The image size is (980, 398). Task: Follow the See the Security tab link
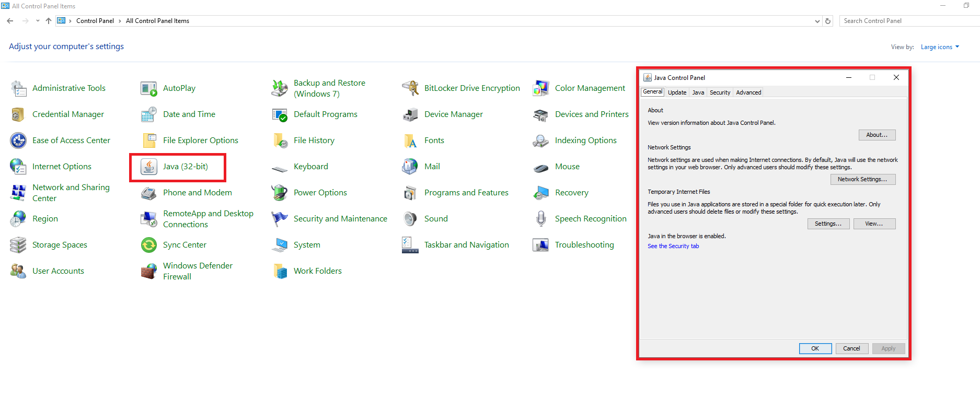click(x=673, y=246)
